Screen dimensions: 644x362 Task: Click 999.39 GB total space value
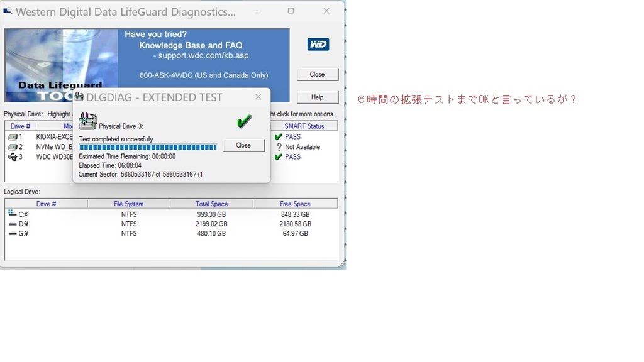[x=211, y=214]
